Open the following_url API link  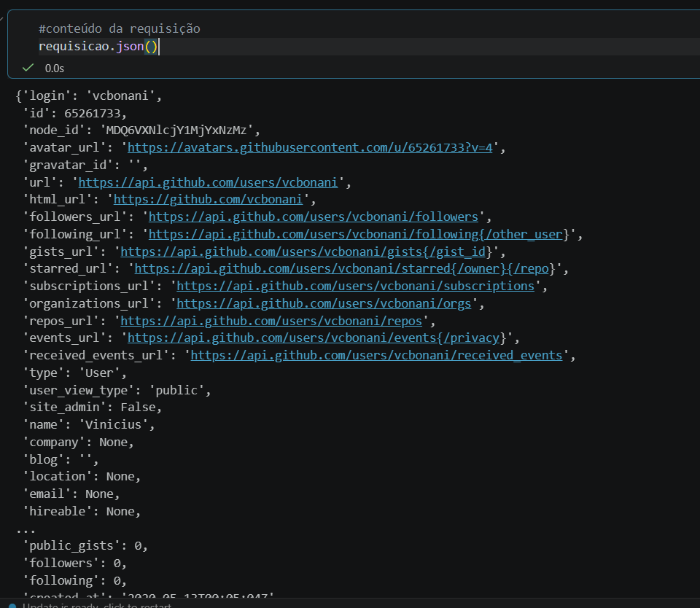point(355,234)
